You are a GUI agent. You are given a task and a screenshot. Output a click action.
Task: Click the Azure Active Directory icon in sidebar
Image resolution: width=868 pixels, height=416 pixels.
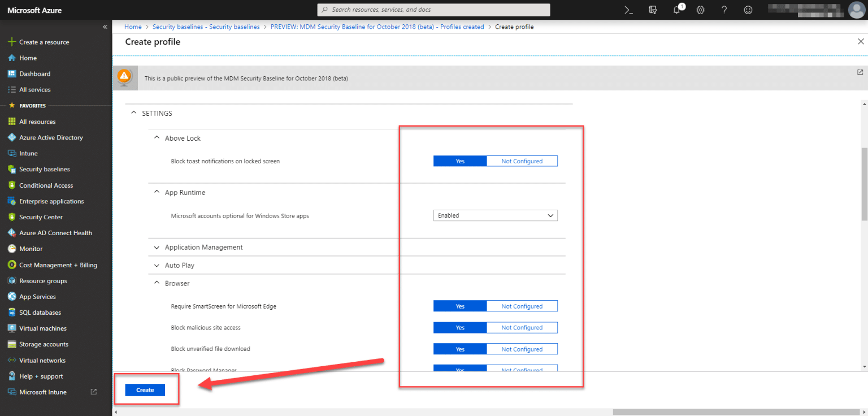[x=11, y=137]
